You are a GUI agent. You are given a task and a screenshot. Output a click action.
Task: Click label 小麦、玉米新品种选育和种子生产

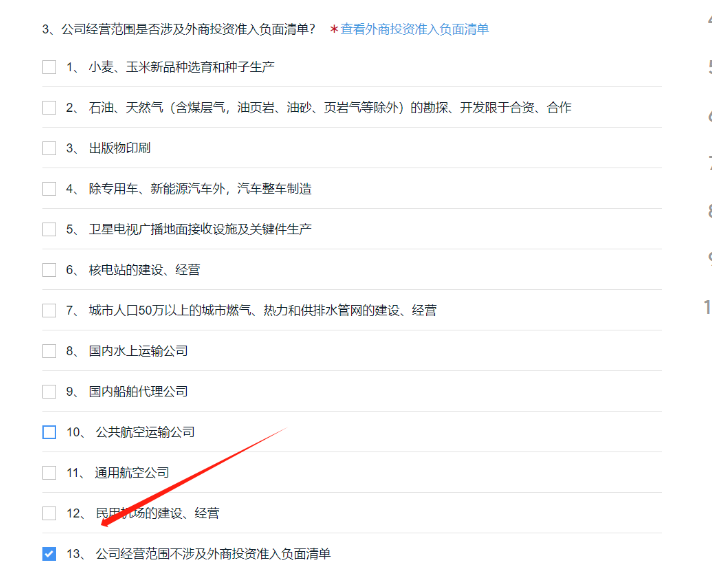coord(182,67)
